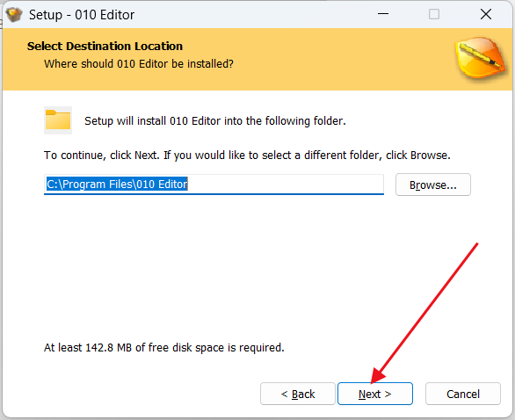Click the highlighted C:\Program Files\010 Editor text

(x=117, y=184)
